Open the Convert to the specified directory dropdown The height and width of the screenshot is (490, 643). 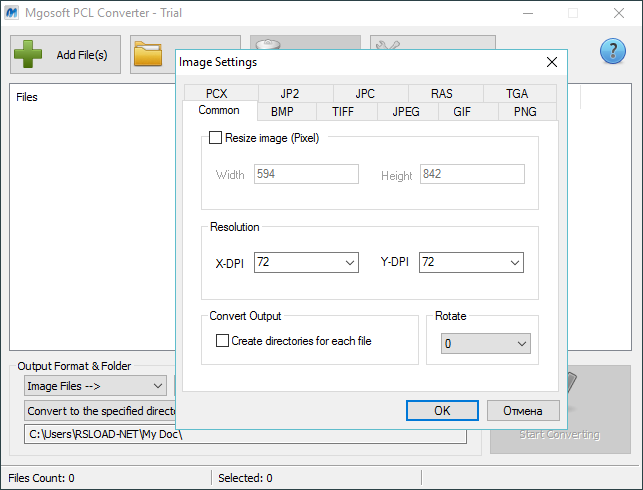(x=100, y=411)
